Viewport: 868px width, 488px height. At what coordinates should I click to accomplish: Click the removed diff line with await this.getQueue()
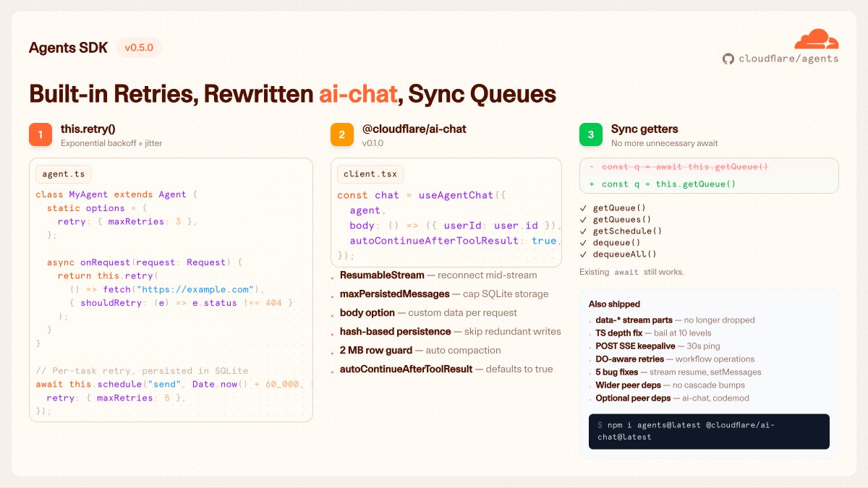pyautogui.click(x=709, y=167)
